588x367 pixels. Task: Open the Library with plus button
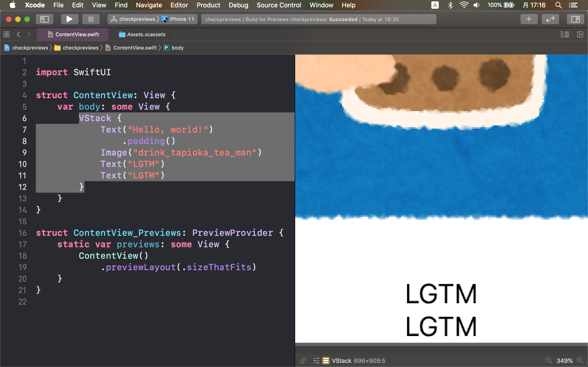coord(529,19)
